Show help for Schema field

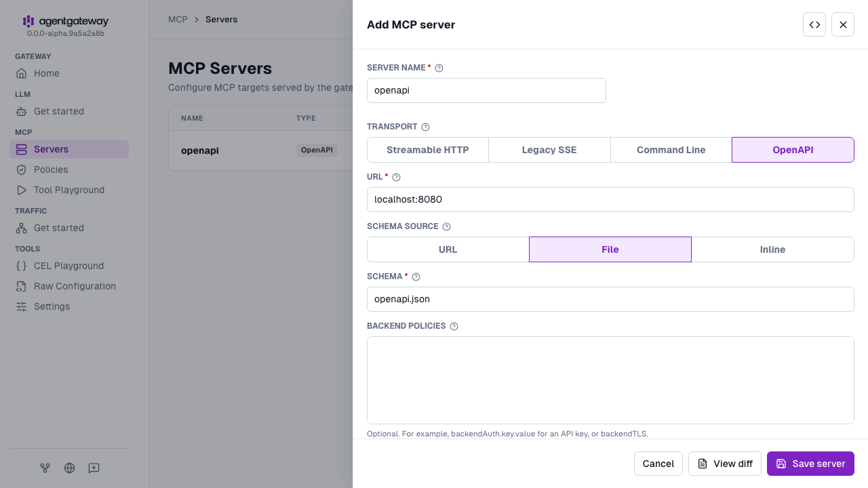416,277
